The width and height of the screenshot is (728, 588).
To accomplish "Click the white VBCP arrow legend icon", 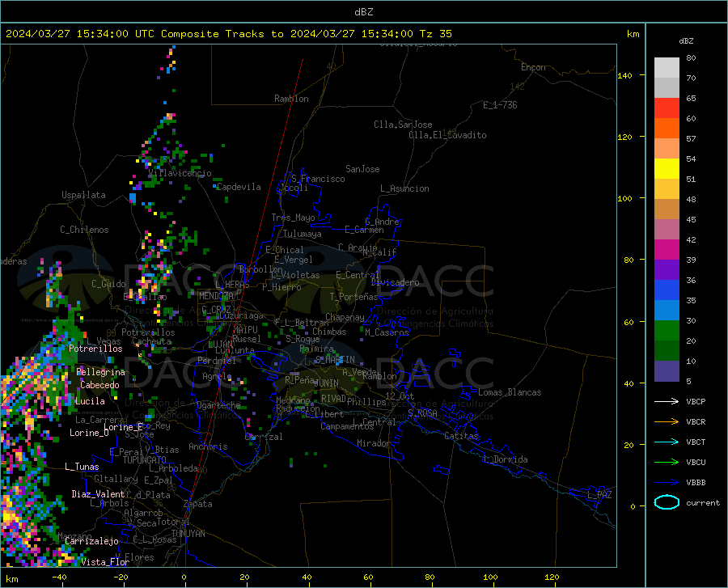I will pos(667,401).
